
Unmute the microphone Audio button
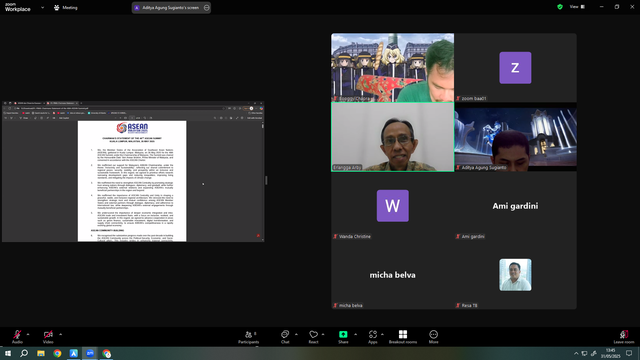coord(17,337)
